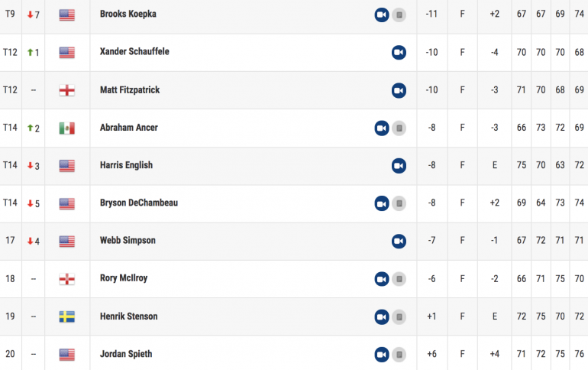Expand the Harris English leaderboard row
Screen dimensions: 588x370
[294, 166]
